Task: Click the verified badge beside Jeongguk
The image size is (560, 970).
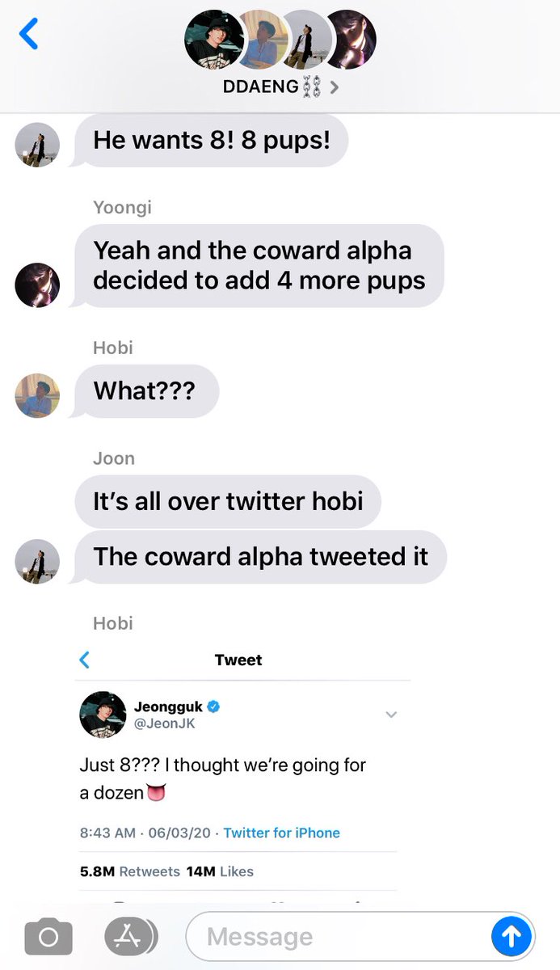Action: 214,706
